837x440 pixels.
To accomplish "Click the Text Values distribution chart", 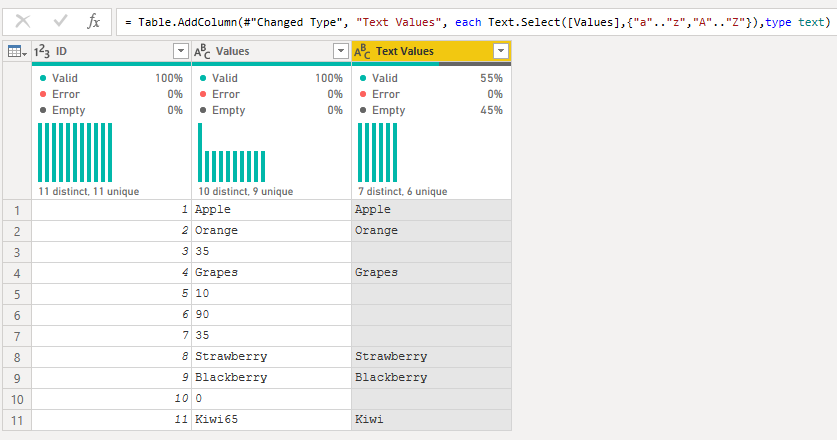I will coord(377,152).
